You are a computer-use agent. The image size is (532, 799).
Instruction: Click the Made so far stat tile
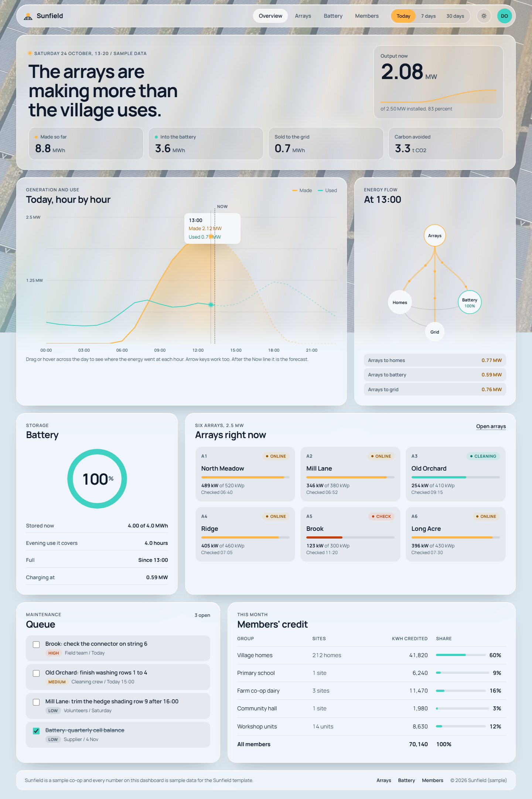(86, 144)
